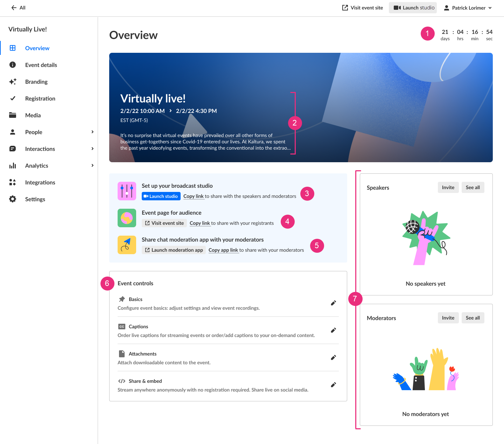Open the Patrick Lorimer dropdown arrow
This screenshot has height=444, width=504.
point(490,8)
